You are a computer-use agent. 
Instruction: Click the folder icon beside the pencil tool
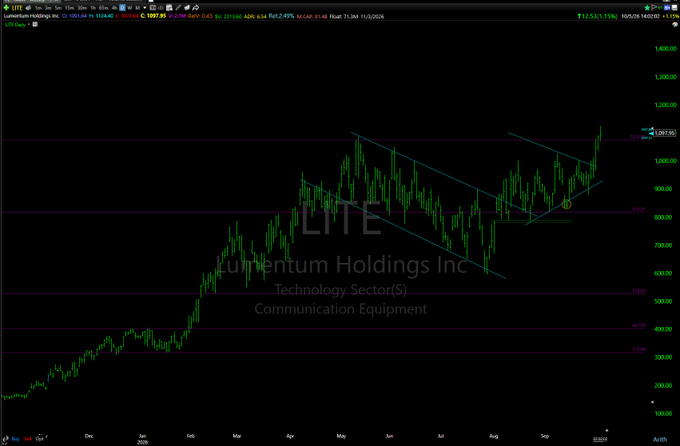click(187, 8)
